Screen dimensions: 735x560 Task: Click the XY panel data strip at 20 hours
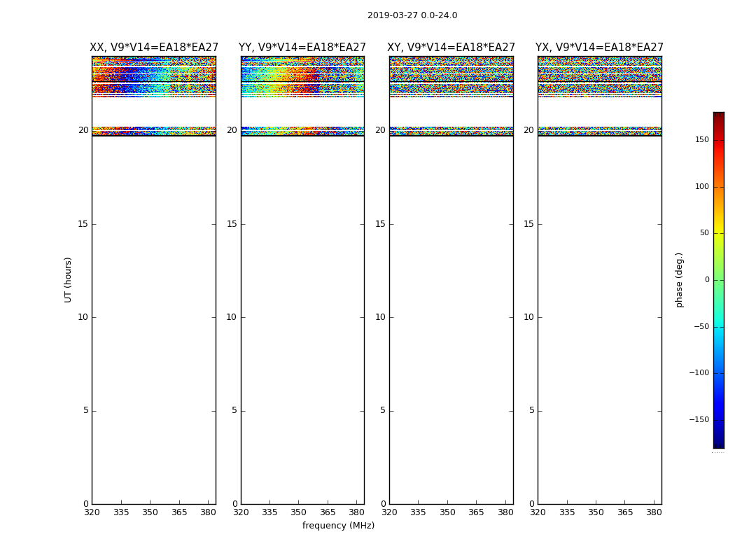(x=451, y=131)
